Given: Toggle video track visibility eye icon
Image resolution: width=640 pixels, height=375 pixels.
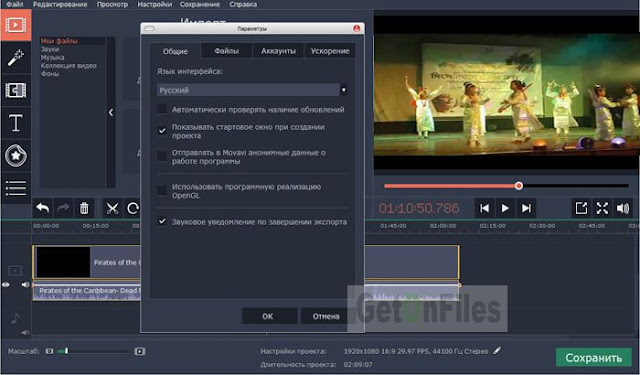Looking at the screenshot, I should pyautogui.click(x=6, y=285).
